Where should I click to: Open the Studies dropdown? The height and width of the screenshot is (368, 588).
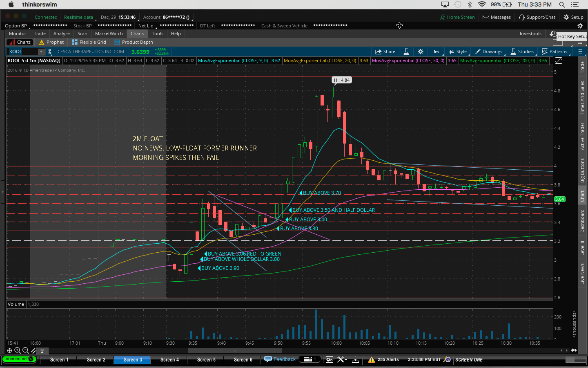tap(522, 52)
